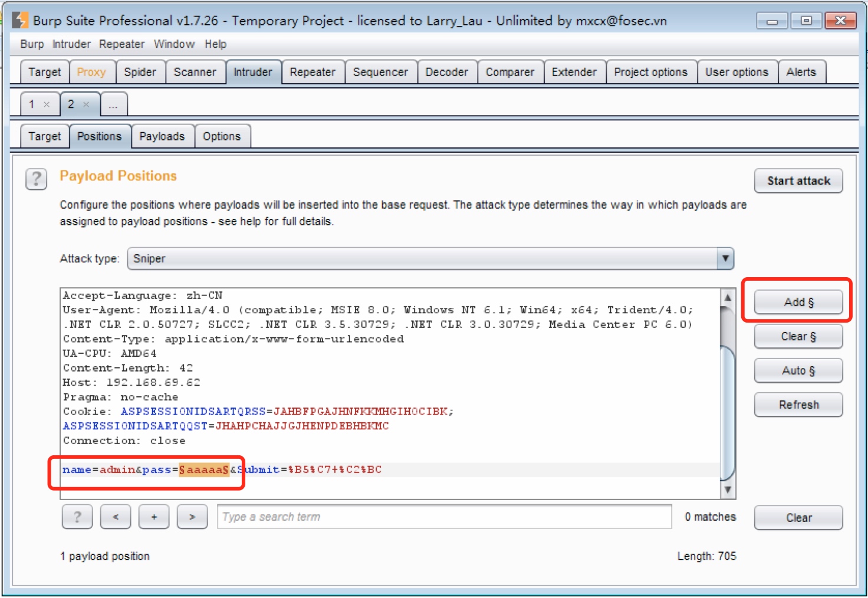Click the highlighted §aaaaa§ payload position

[204, 469]
